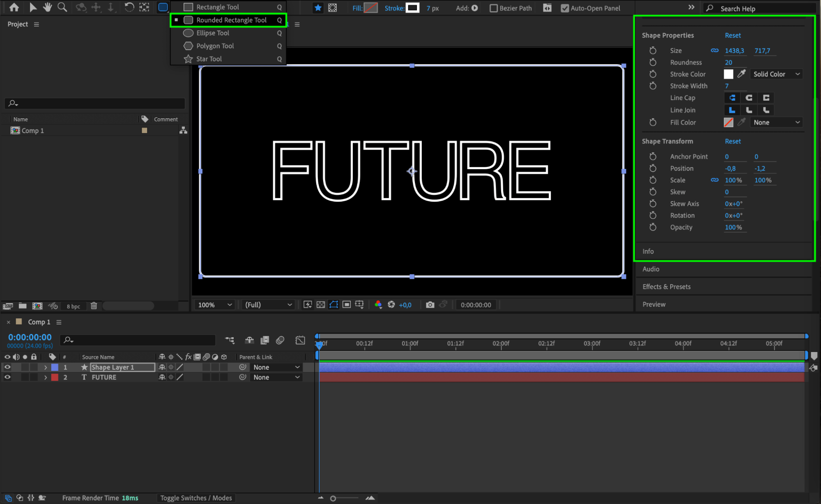Open the Stroke options link
This screenshot has height=504, width=821.
pos(394,8)
